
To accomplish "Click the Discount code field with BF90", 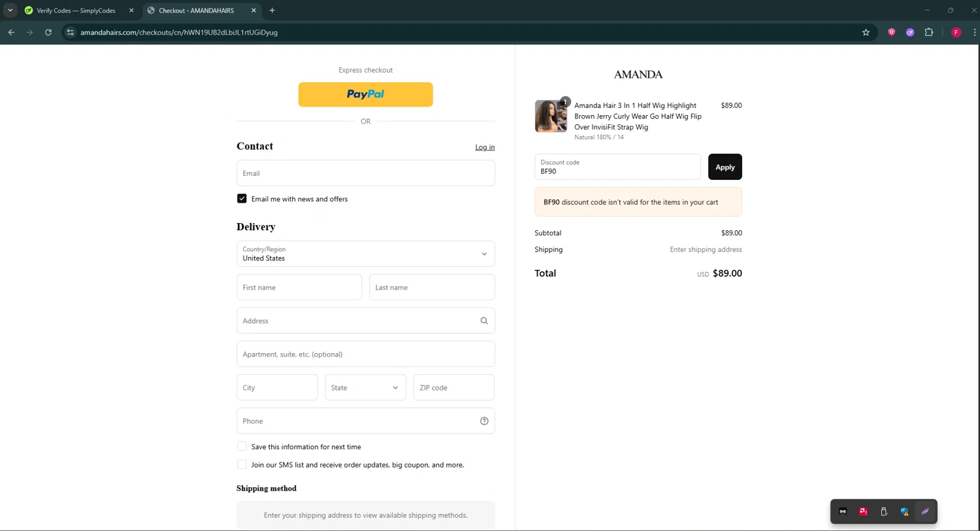I will pos(617,167).
